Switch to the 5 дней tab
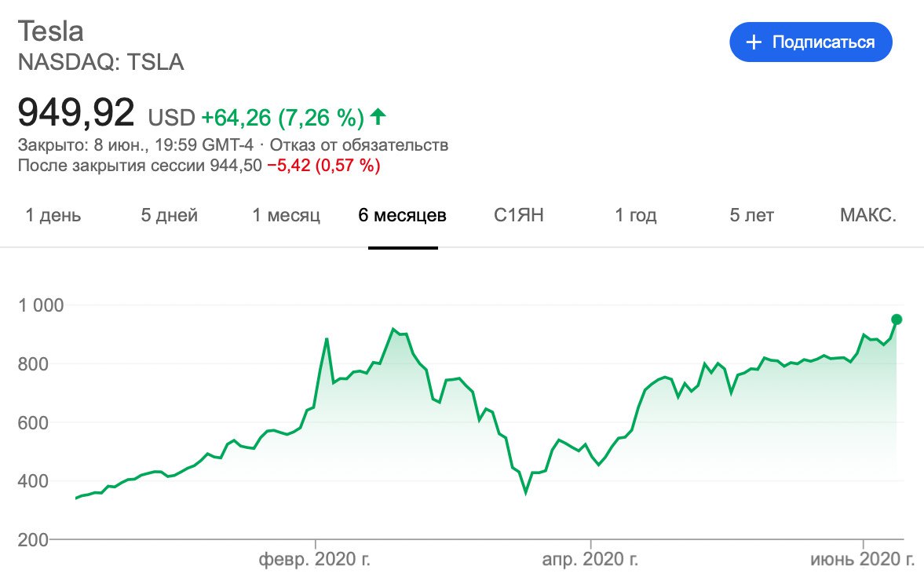The width and height of the screenshot is (924, 584). point(170,215)
